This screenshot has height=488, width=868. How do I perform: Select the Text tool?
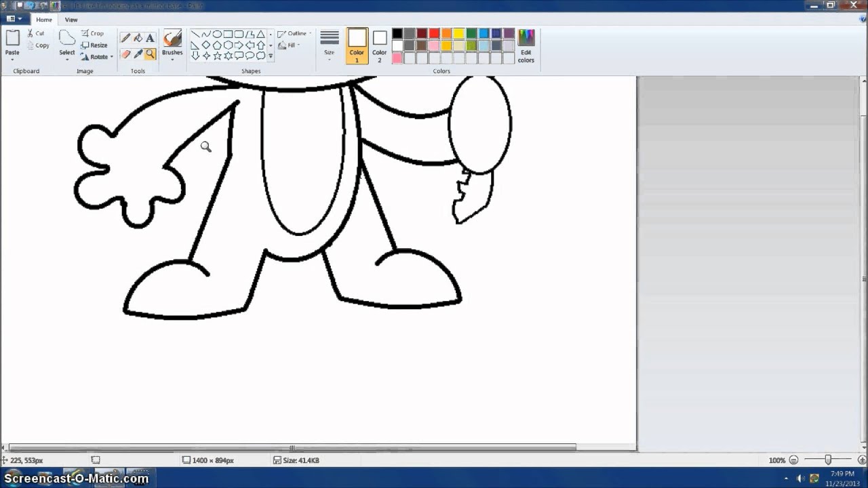(150, 38)
